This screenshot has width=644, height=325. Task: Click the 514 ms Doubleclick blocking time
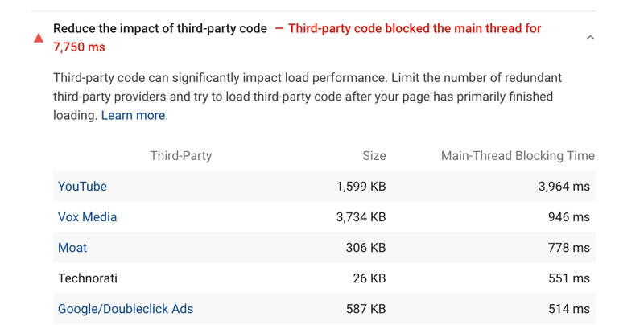click(x=568, y=308)
